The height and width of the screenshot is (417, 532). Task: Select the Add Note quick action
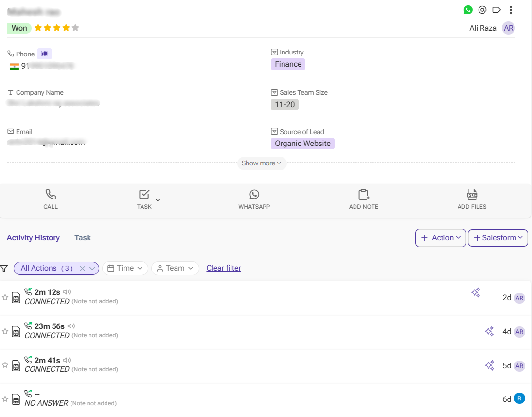click(363, 199)
